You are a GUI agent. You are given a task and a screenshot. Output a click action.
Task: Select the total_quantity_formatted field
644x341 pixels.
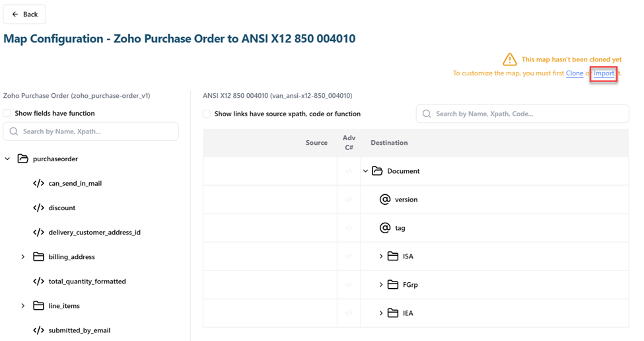point(87,282)
